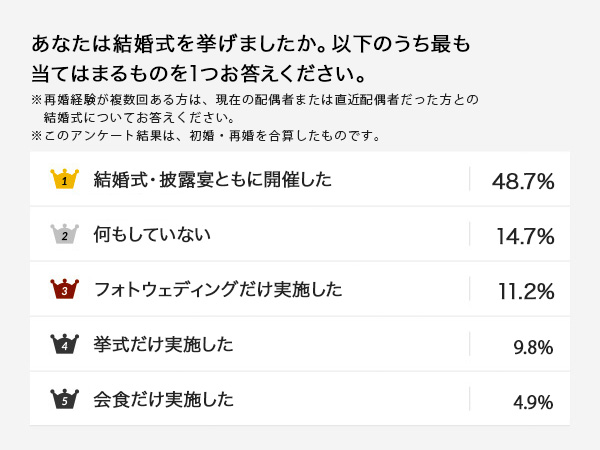This screenshot has width=600, height=450.
Task: Choose the フォトウェディングだけ実施した answer label
Action: pyautogui.click(x=217, y=290)
